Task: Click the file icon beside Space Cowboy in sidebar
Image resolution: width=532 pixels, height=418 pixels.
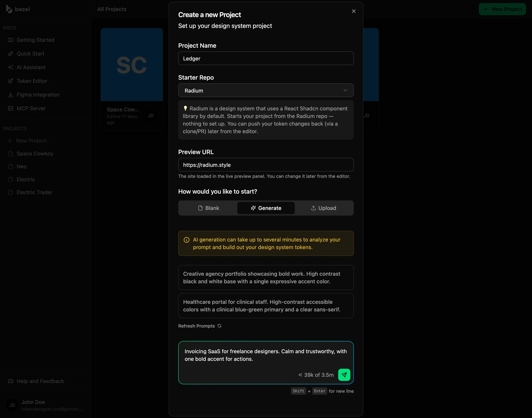Action: [10, 154]
